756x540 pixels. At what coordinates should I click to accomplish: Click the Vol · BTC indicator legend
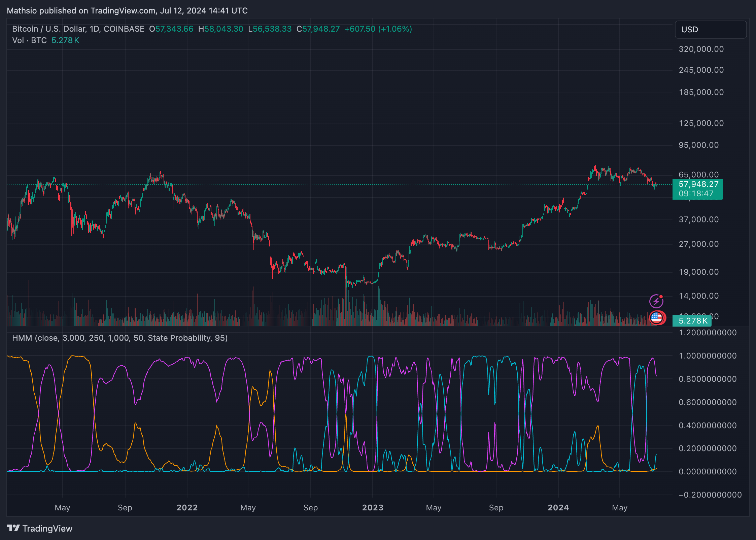coord(30,40)
